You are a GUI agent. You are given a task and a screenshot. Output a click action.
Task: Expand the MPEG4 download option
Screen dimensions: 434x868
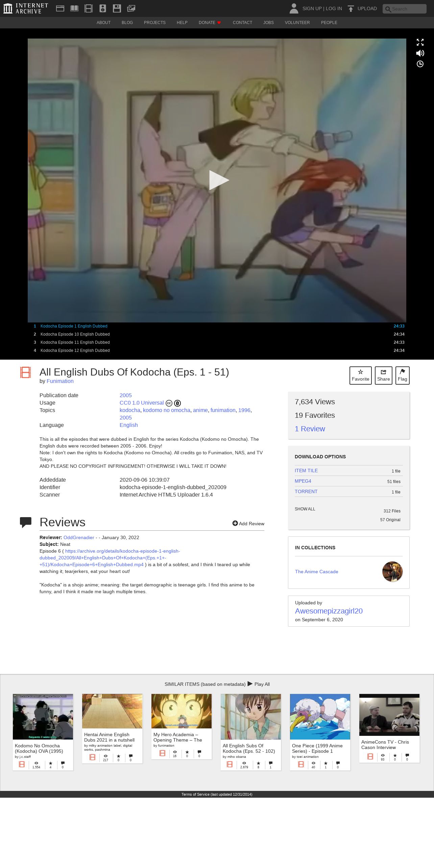pos(303,481)
